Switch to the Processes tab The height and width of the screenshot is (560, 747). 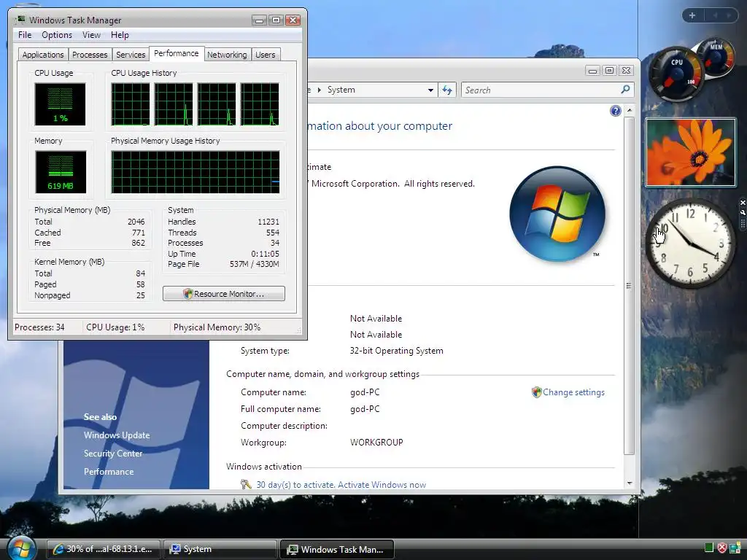pyautogui.click(x=90, y=54)
